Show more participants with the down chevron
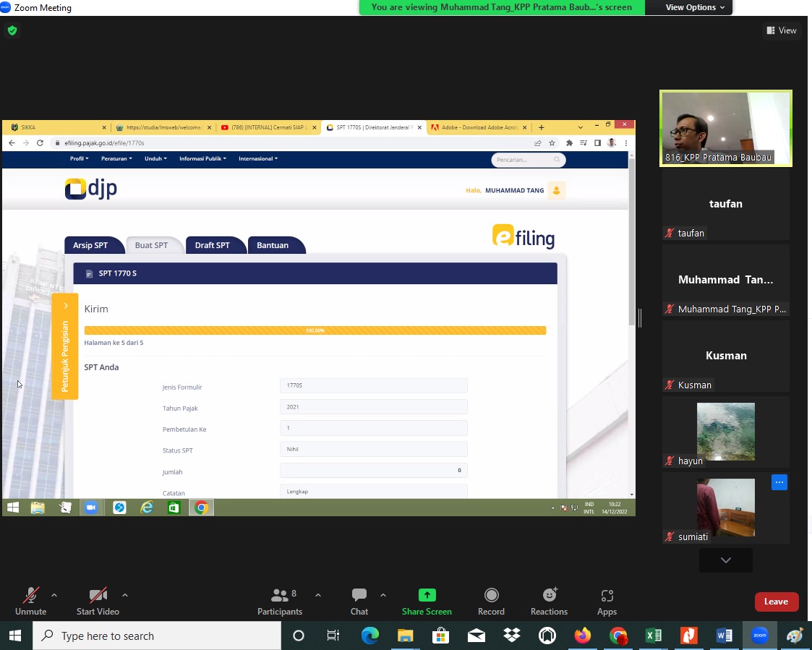This screenshot has width=812, height=650. 725,560
